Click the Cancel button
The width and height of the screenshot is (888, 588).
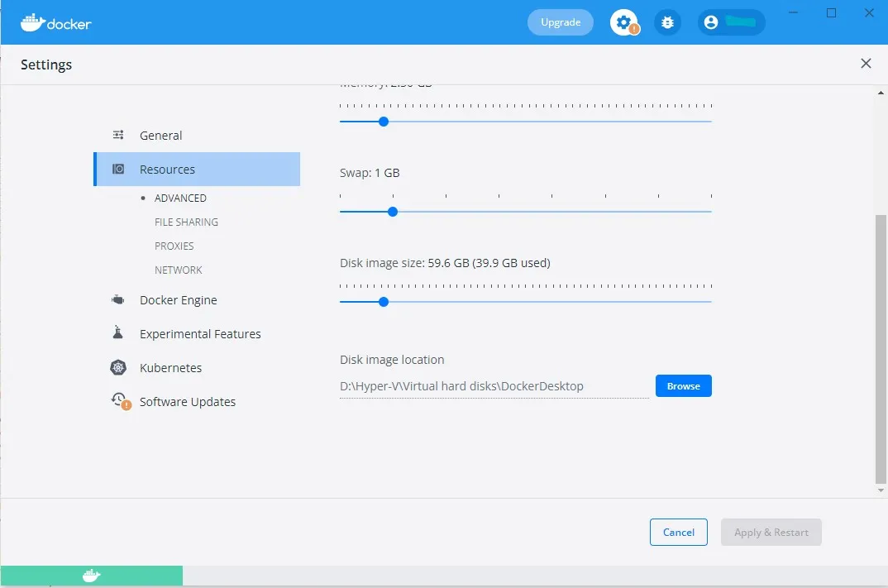[679, 532]
